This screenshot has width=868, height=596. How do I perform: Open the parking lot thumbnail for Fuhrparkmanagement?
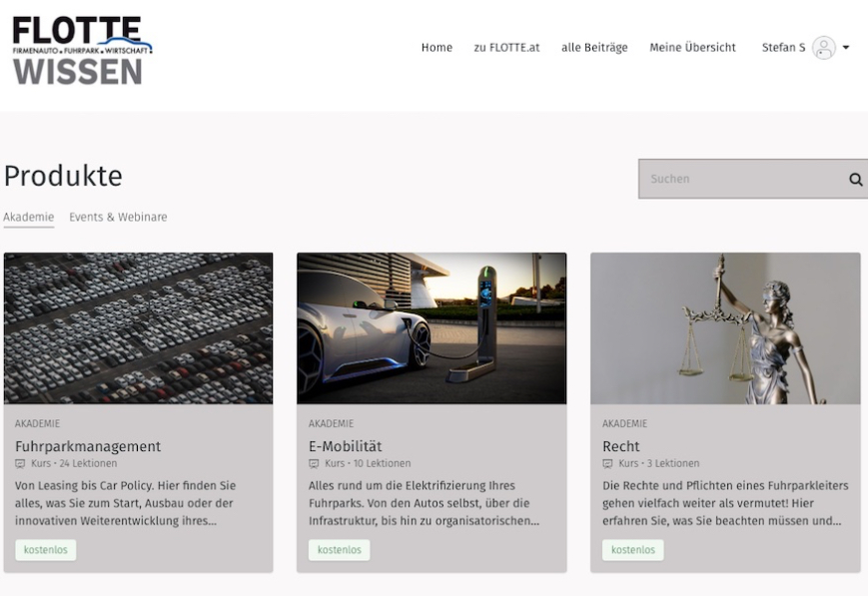(139, 328)
